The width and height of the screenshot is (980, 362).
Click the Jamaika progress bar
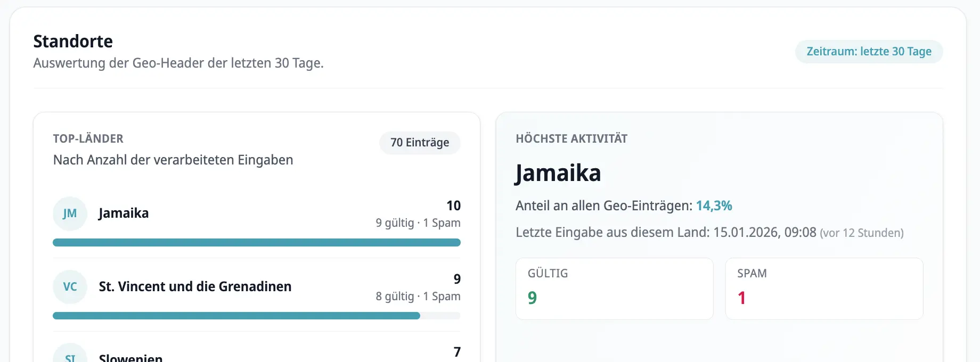pyautogui.click(x=256, y=242)
